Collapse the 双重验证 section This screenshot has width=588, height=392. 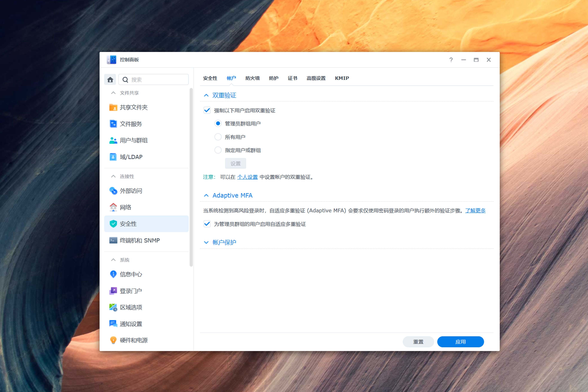click(206, 95)
